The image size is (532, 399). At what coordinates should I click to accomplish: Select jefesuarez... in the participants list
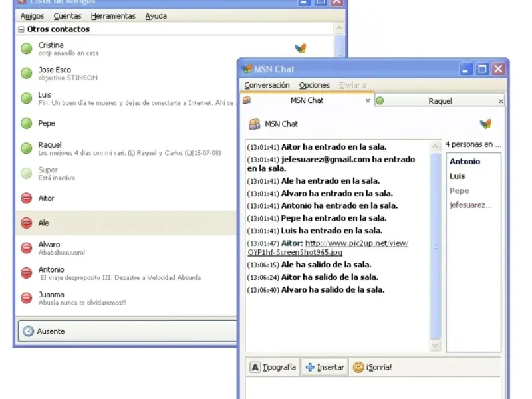(x=470, y=205)
